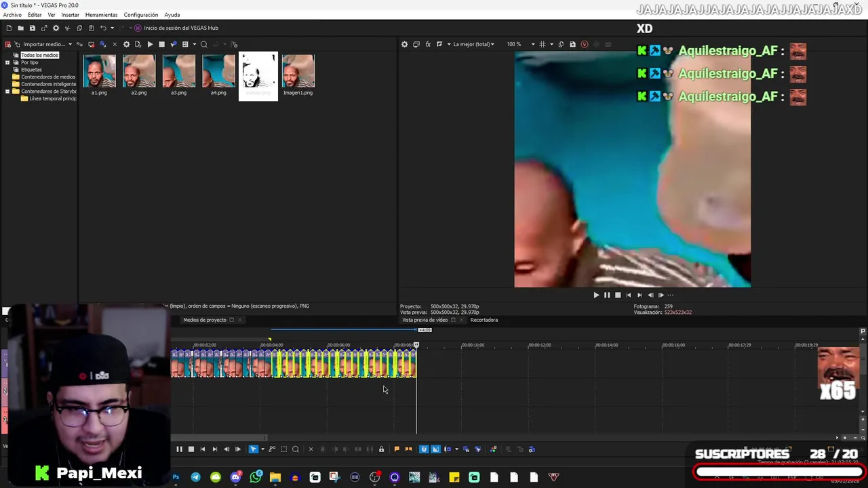The image size is (868, 488).
Task: Expand the overlays dropdown next to grid icon
Action: coord(551,44)
